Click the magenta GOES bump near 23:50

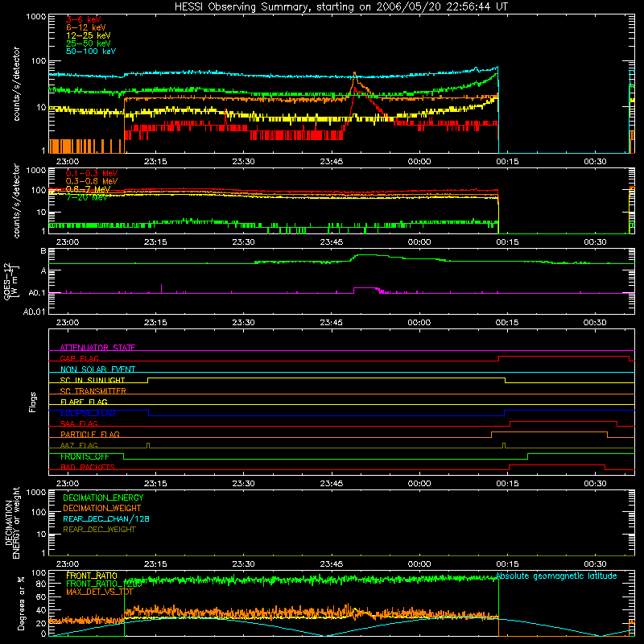[x=365, y=289]
